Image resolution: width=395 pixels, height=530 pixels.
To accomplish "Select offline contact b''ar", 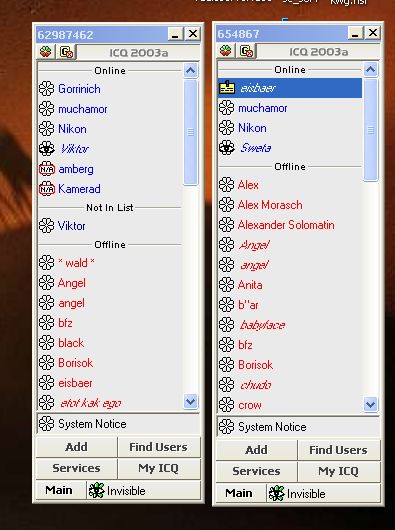I will pyautogui.click(x=290, y=305).
